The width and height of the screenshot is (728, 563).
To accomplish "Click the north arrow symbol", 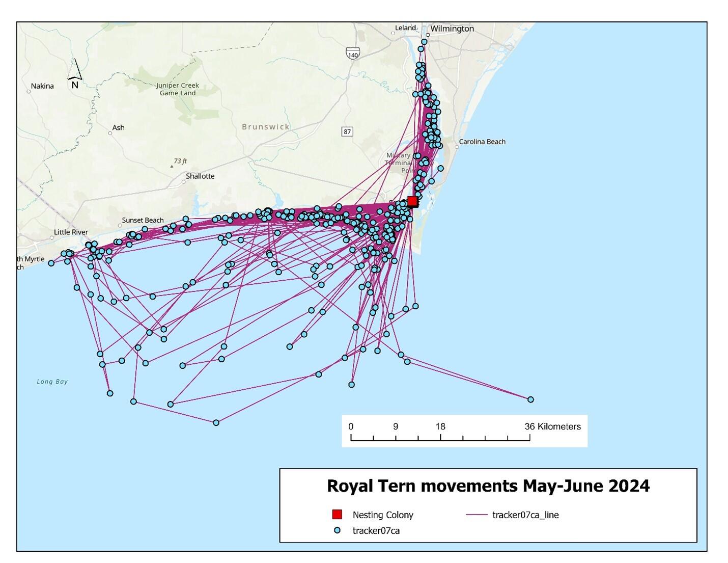I will pyautogui.click(x=75, y=74).
